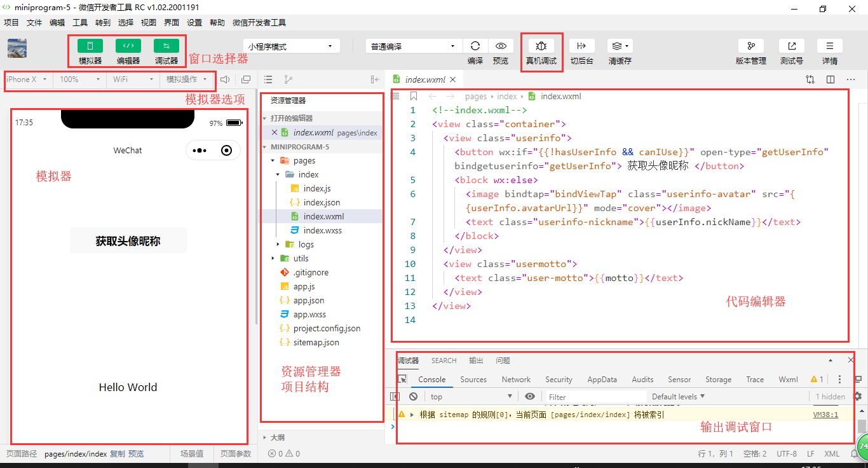Open the 清缓存 clear cache menu
The height and width of the screenshot is (468, 868).
(x=620, y=46)
